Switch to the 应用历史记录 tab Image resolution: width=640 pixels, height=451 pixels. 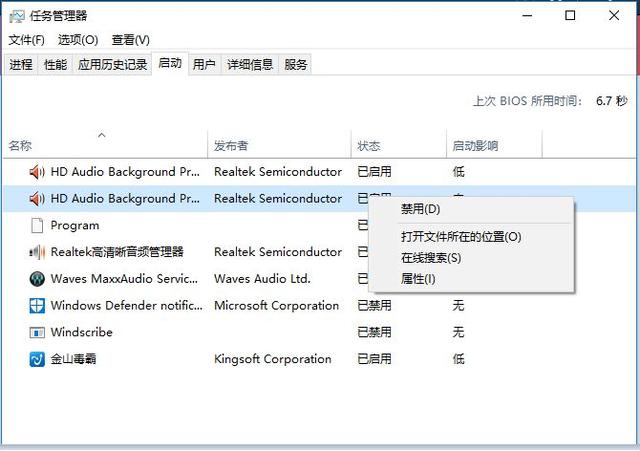[112, 64]
